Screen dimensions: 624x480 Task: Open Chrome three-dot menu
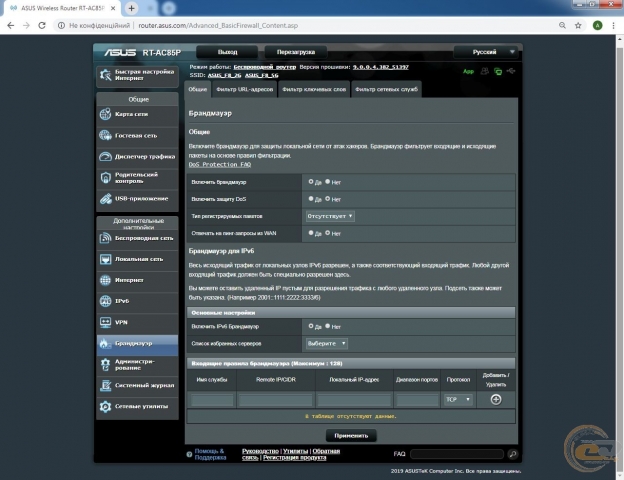[x=613, y=25]
